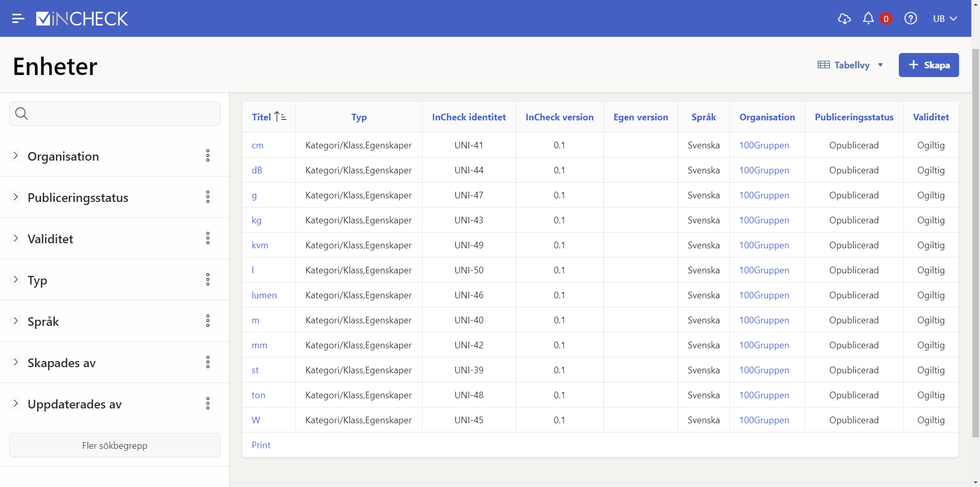This screenshot has width=980, height=487.
Task: Open the UB user account menu
Action: click(x=944, y=18)
